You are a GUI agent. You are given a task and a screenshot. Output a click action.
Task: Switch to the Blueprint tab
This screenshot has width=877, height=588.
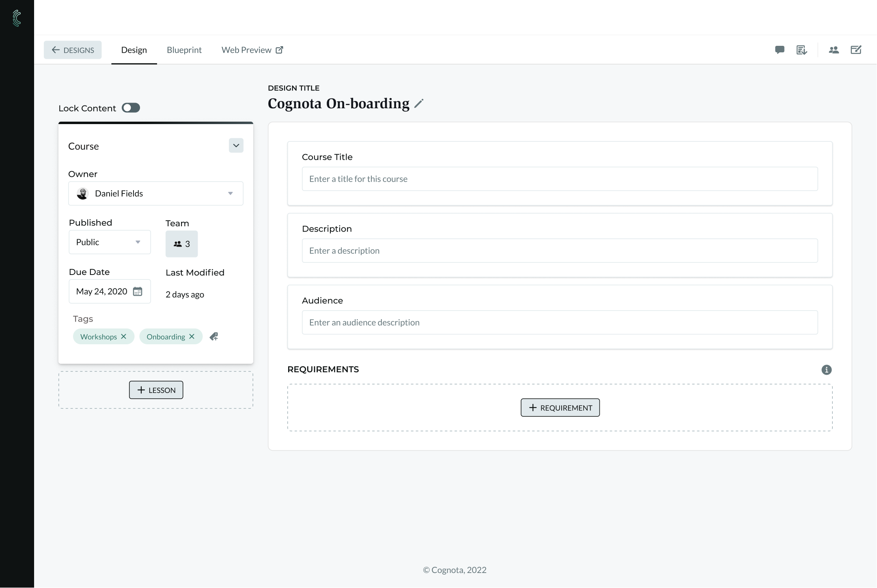[184, 49]
